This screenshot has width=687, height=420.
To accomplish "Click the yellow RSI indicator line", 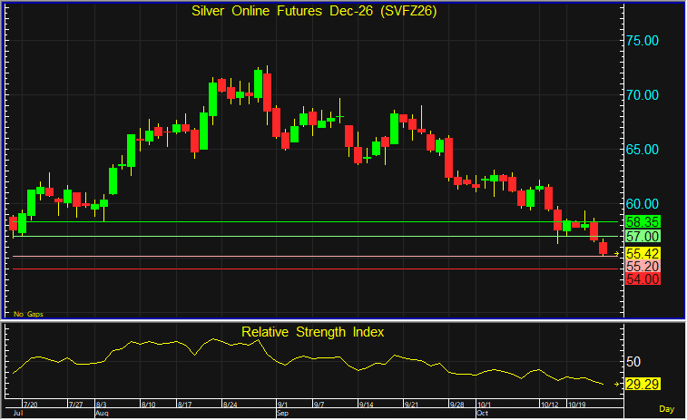I will (x=308, y=359).
